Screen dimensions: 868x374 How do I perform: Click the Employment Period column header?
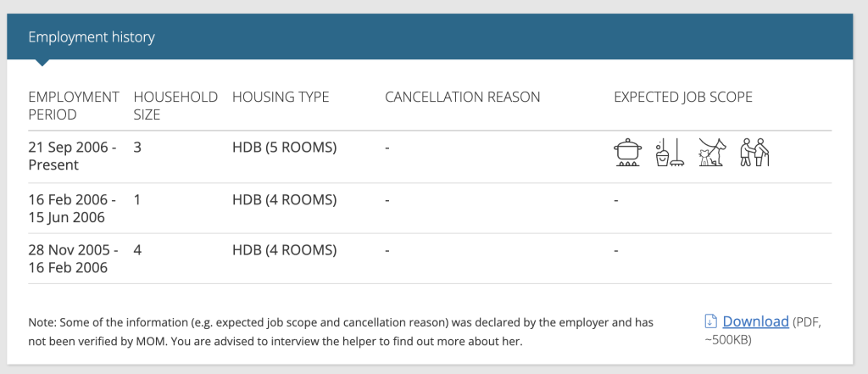(74, 106)
